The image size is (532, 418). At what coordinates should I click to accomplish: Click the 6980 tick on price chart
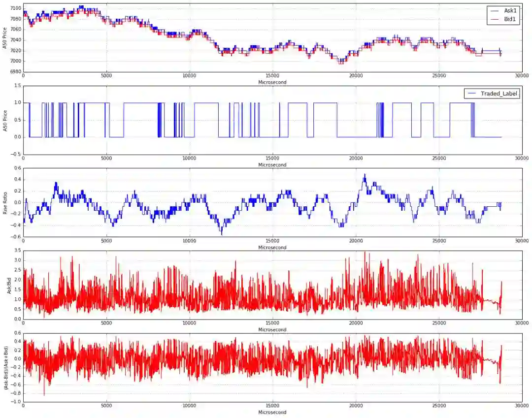click(x=16, y=72)
